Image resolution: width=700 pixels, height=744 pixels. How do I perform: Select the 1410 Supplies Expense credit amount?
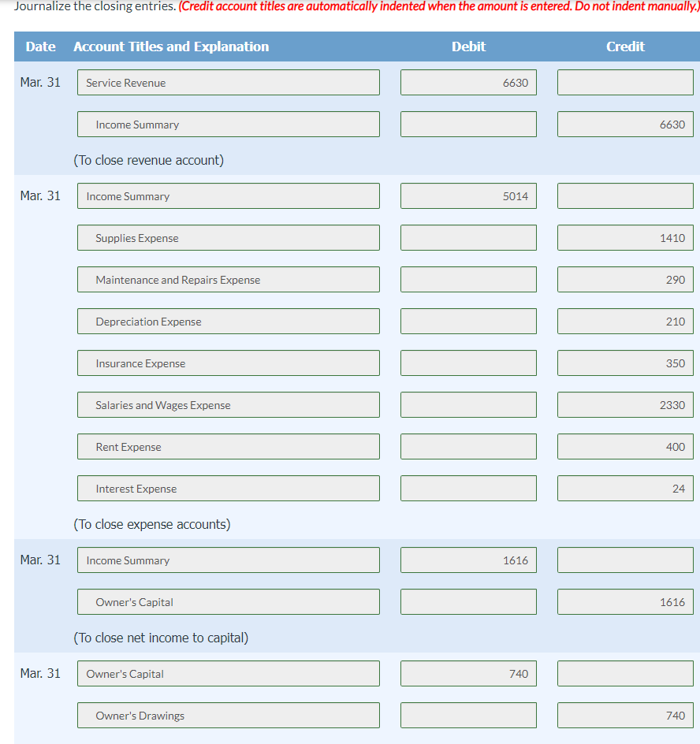point(625,237)
